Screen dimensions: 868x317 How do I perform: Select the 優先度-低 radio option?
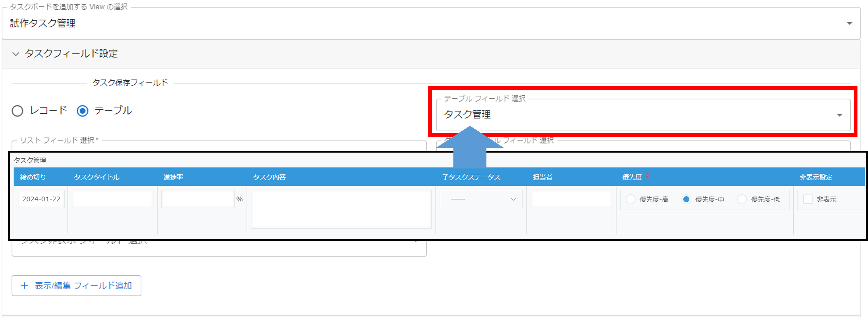click(x=742, y=199)
